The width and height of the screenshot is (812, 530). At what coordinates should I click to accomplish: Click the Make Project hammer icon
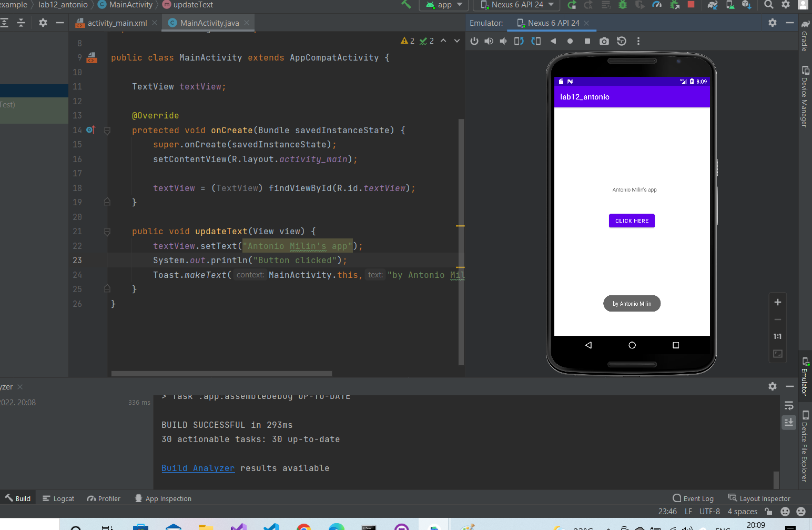406,4
